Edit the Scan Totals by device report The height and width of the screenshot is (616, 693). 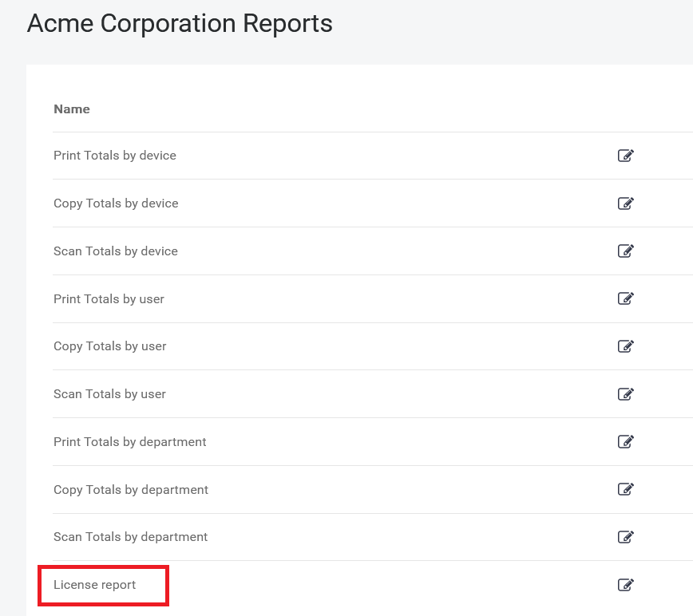(626, 251)
